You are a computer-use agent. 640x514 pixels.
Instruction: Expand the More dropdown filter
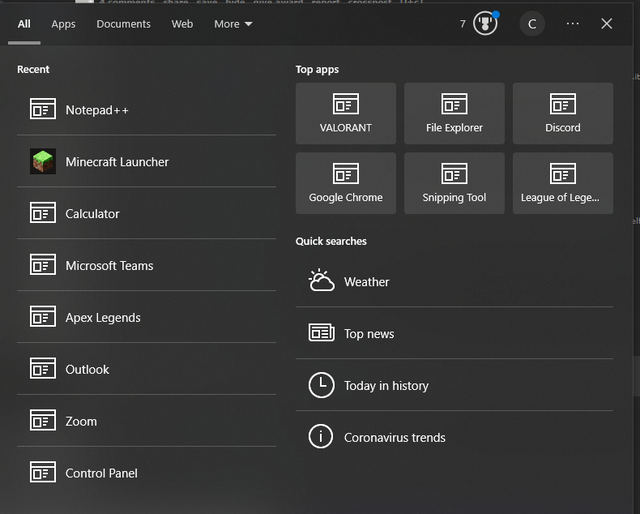click(233, 24)
